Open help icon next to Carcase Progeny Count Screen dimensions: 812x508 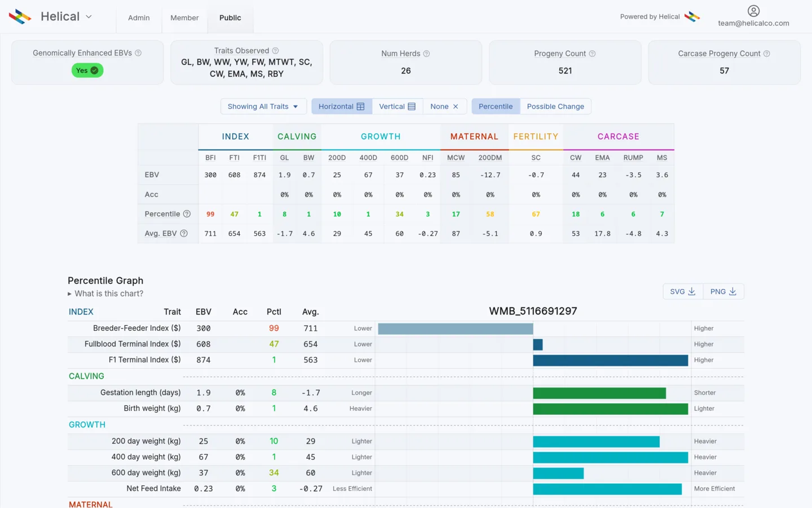766,54
